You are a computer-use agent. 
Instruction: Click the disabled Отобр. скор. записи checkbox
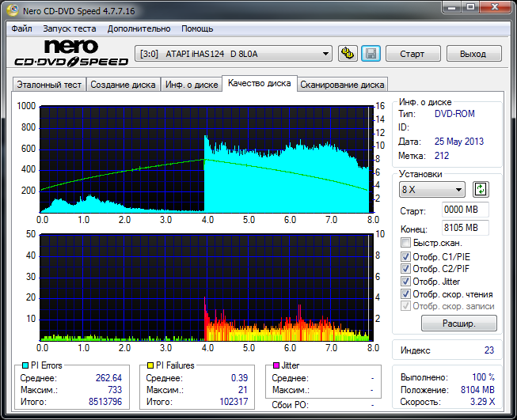point(405,306)
